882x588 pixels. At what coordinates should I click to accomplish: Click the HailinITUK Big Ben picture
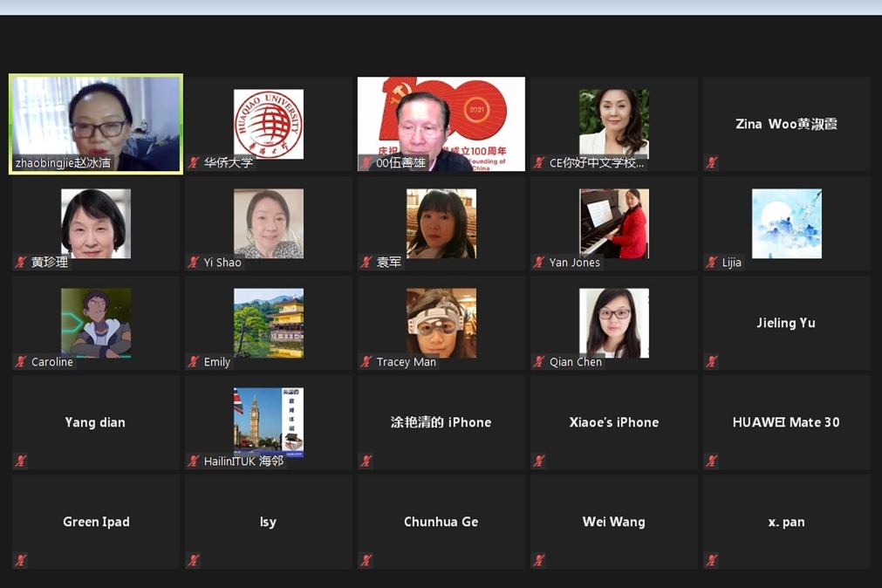pos(268,421)
